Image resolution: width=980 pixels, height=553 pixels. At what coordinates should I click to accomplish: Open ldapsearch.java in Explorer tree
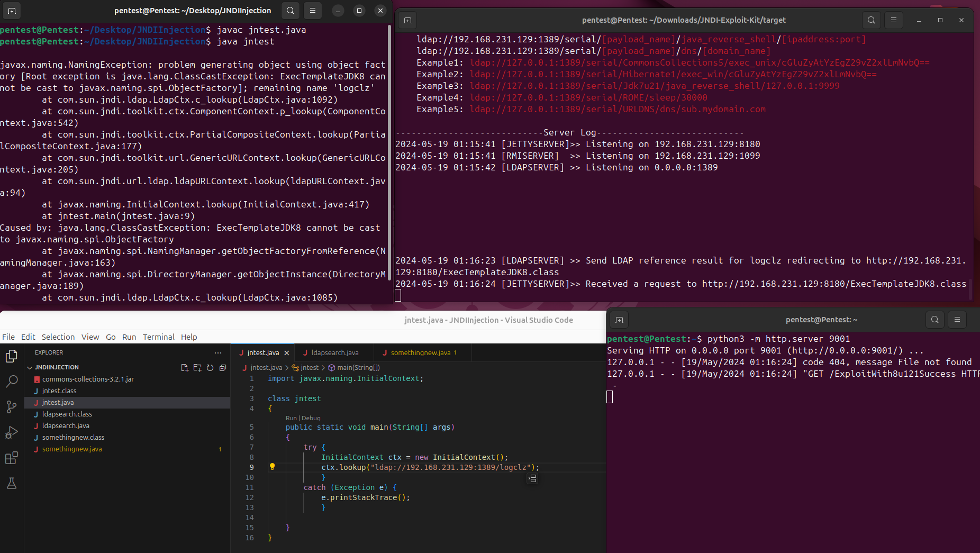point(127,426)
